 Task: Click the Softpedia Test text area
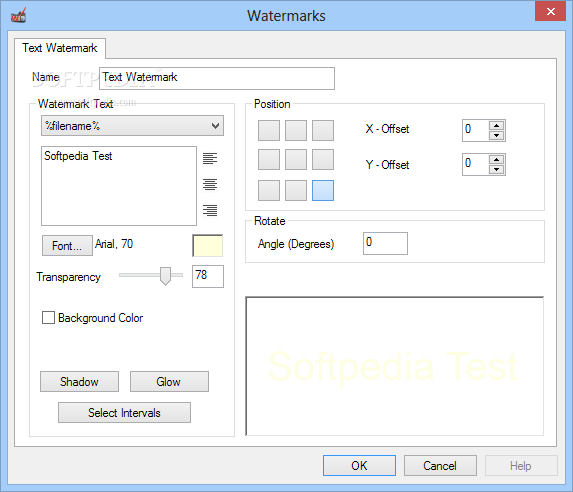(119, 186)
